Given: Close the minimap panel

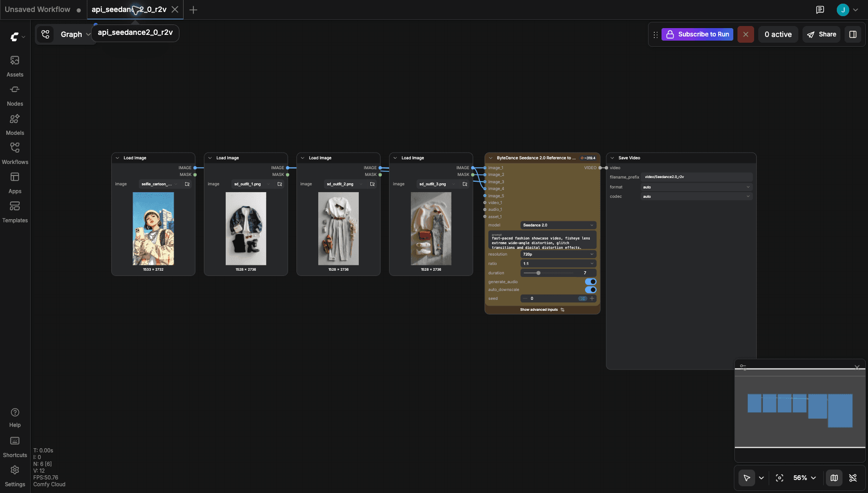Looking at the screenshot, I should coord(857,367).
